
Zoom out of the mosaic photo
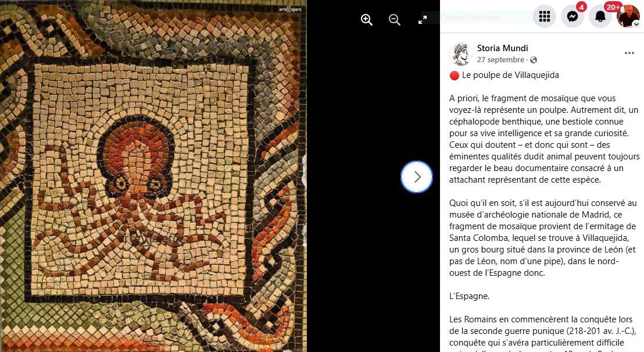(394, 19)
